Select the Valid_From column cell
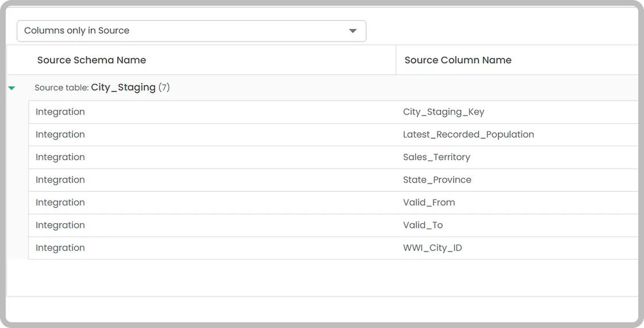The height and width of the screenshot is (328, 644). (x=429, y=202)
